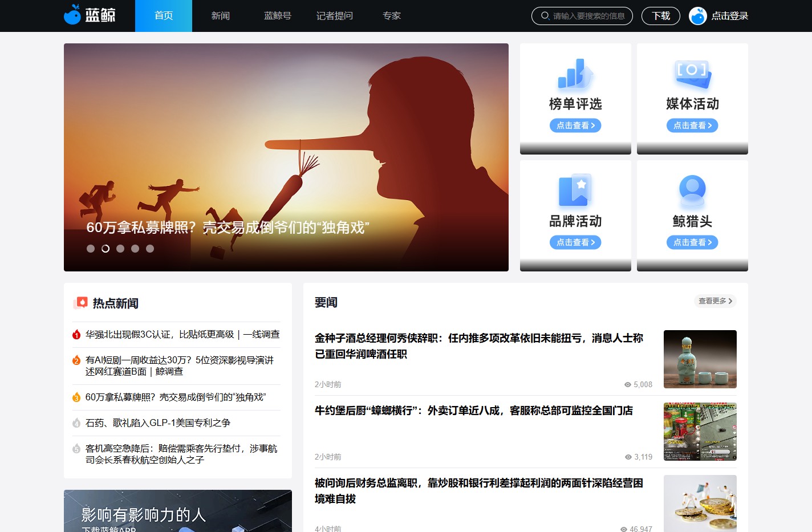The height and width of the screenshot is (532, 812).
Task: Click the 3,119 view count
Action: [x=643, y=457]
